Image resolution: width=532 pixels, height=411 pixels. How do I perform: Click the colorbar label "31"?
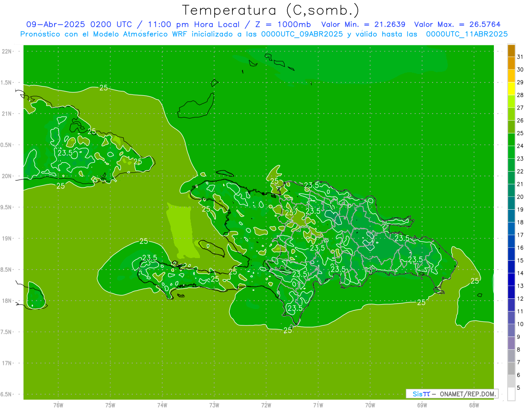point(520,57)
